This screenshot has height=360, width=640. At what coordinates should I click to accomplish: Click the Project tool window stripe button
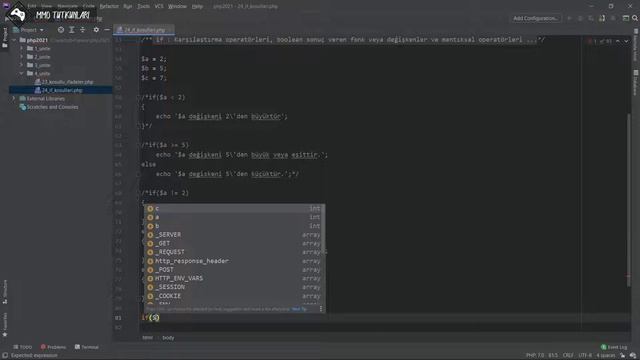5,37
